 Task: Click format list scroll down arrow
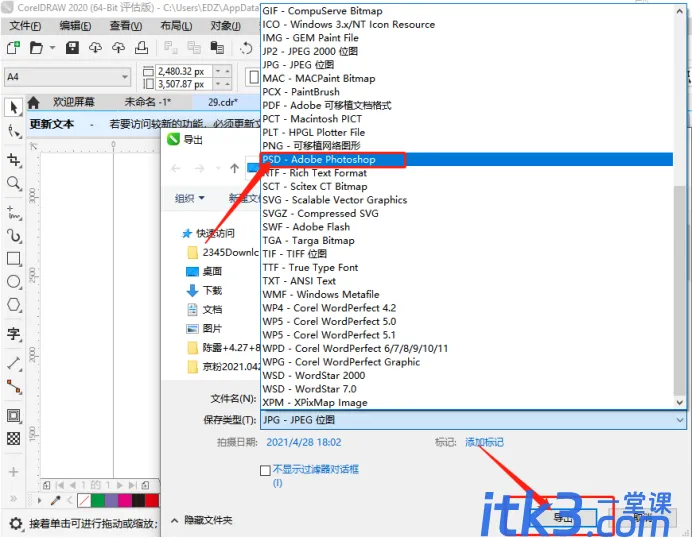click(x=680, y=403)
